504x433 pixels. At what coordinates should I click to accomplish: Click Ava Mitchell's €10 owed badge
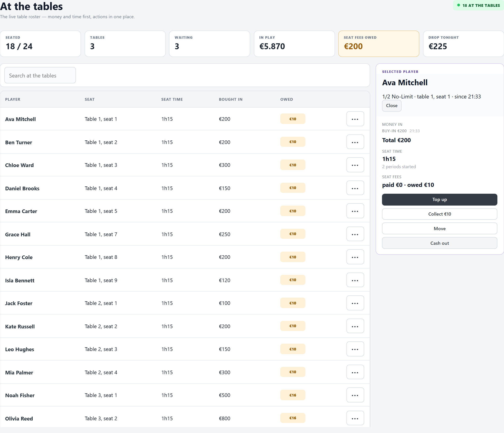pos(293,119)
